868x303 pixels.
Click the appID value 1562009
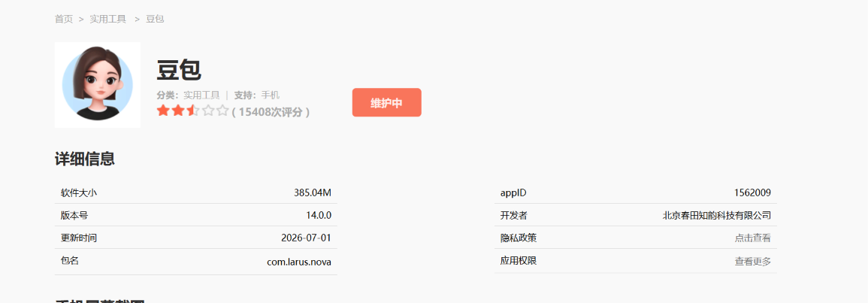click(753, 192)
